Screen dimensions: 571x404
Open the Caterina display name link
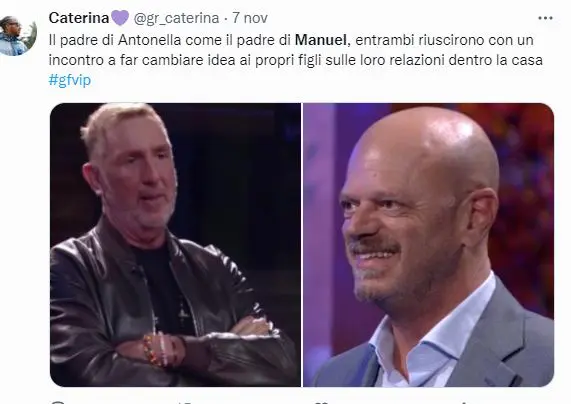click(x=79, y=18)
